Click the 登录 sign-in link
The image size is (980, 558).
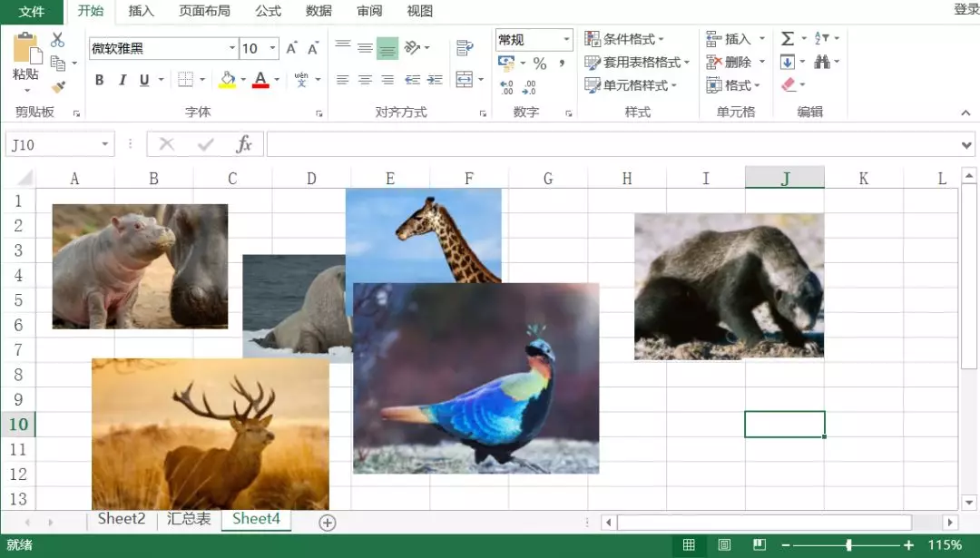(965, 9)
